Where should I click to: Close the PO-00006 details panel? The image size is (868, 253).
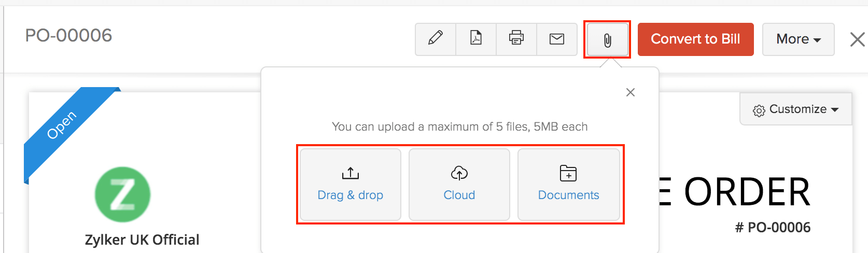(857, 39)
